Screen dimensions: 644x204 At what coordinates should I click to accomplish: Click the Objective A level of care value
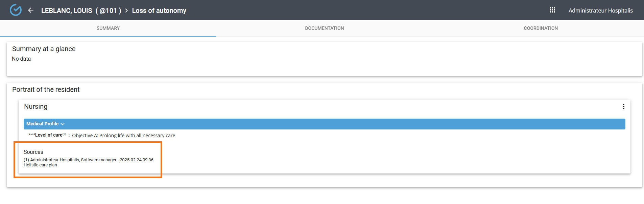coord(123,136)
